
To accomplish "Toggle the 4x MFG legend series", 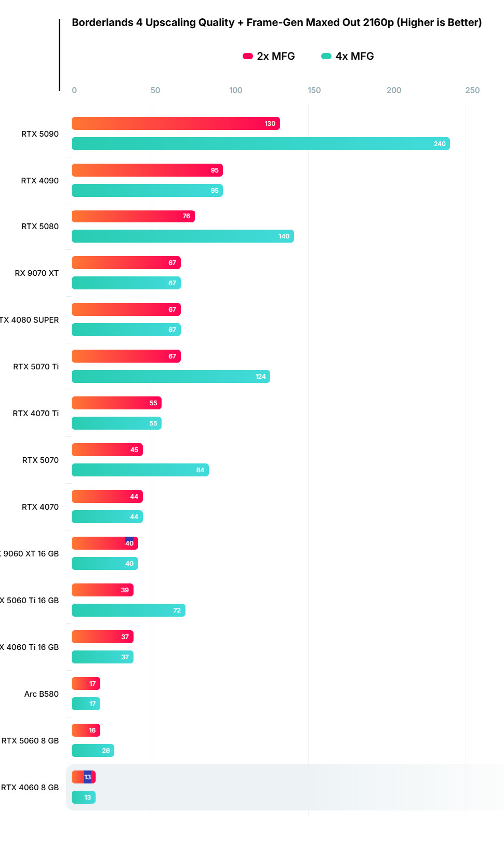I will tap(354, 56).
